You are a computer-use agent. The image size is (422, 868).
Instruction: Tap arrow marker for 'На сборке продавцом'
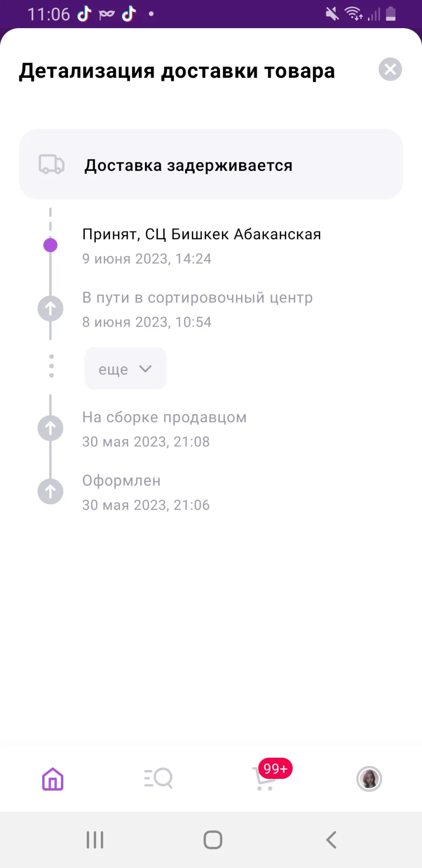[x=50, y=428]
